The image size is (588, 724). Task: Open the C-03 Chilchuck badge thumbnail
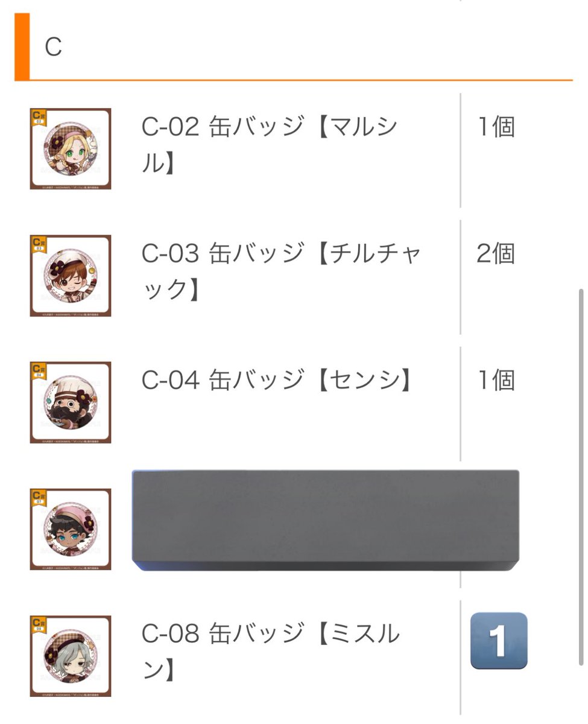71,276
